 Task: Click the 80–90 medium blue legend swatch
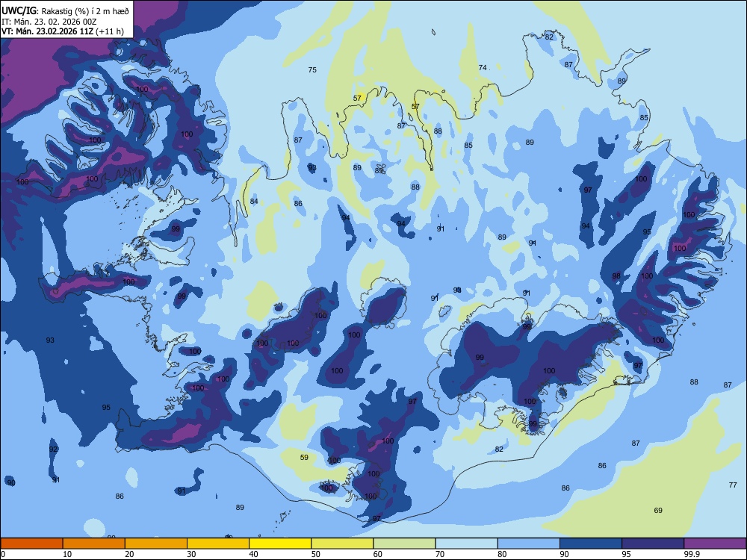(529, 544)
